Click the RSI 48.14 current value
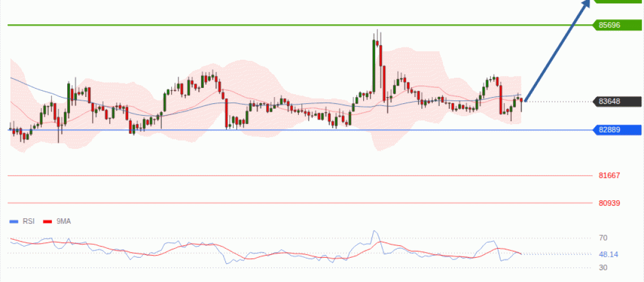Viewport: 644px width, 282px height. pyautogui.click(x=608, y=254)
